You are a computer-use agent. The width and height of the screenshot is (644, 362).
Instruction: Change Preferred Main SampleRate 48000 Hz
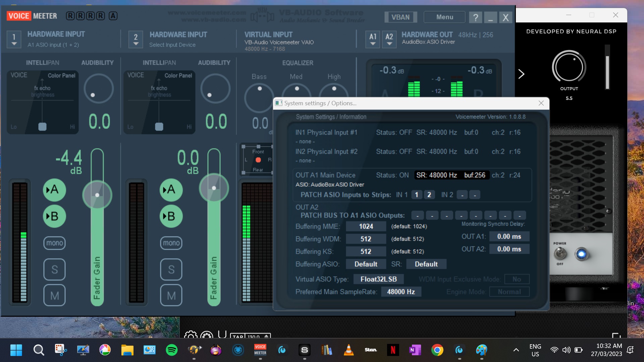[x=401, y=292]
